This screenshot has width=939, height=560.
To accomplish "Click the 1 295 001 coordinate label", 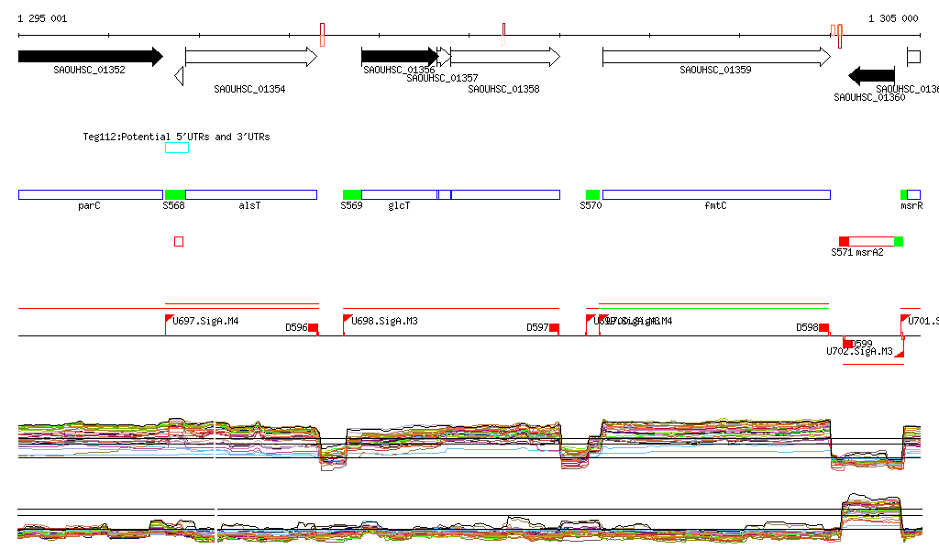I will point(42,18).
